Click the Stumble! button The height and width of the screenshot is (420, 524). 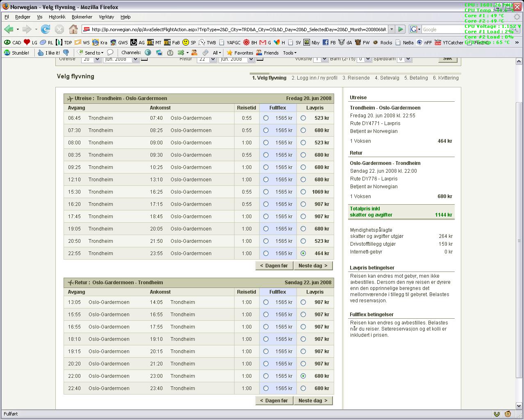(17, 52)
